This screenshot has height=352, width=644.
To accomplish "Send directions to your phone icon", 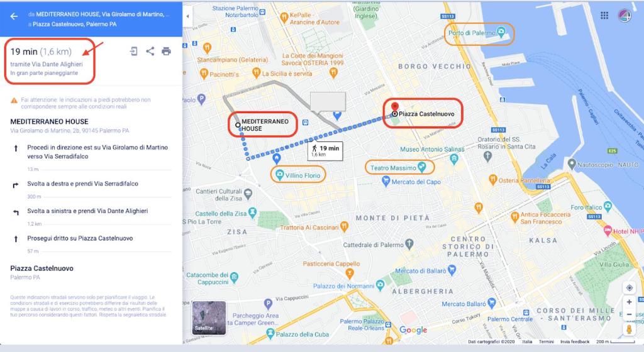I will click(x=133, y=52).
